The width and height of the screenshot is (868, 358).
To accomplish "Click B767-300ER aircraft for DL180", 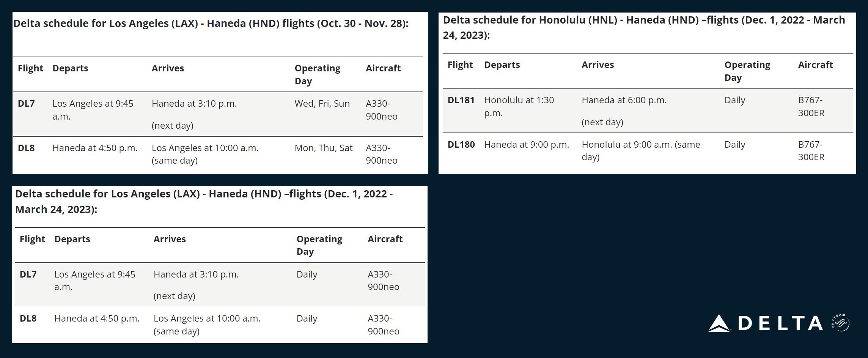I will tap(811, 151).
